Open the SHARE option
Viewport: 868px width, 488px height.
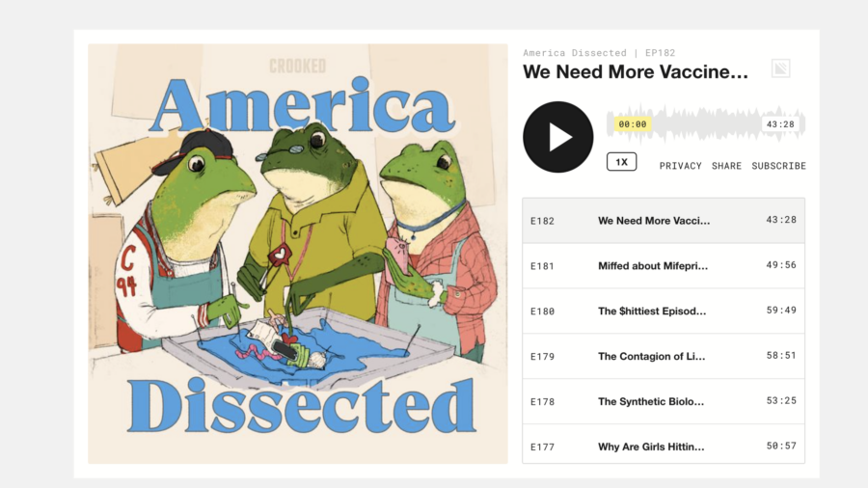pyautogui.click(x=726, y=166)
